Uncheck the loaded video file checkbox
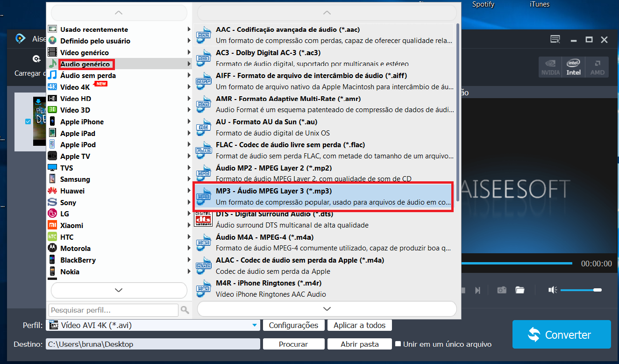Image resolution: width=619 pixels, height=364 pixels. click(28, 121)
